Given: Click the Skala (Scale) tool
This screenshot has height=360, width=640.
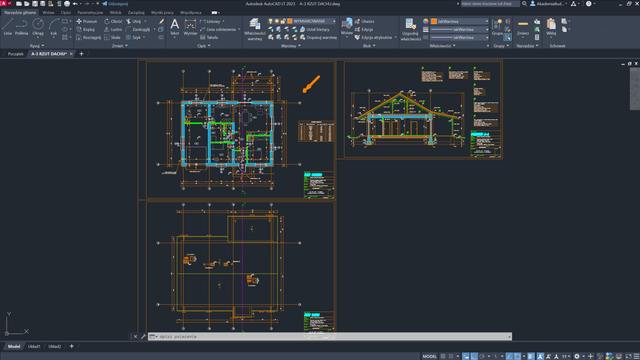Looking at the screenshot, I should (x=112, y=37).
